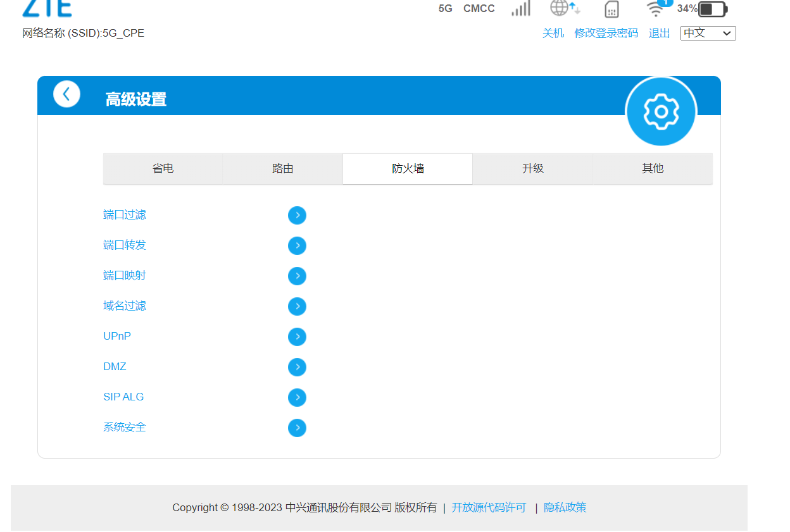Switch to the 升级 tab

coord(532,169)
